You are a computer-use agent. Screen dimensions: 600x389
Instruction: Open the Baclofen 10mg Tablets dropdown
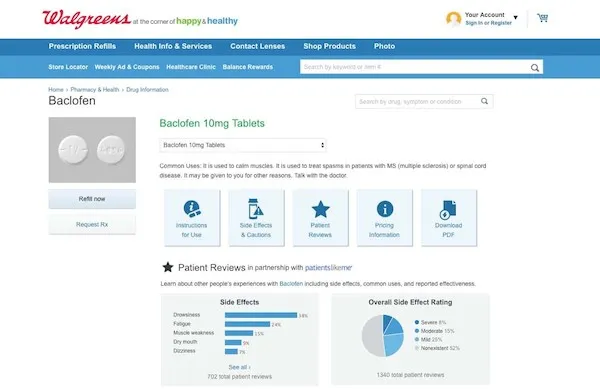click(243, 145)
